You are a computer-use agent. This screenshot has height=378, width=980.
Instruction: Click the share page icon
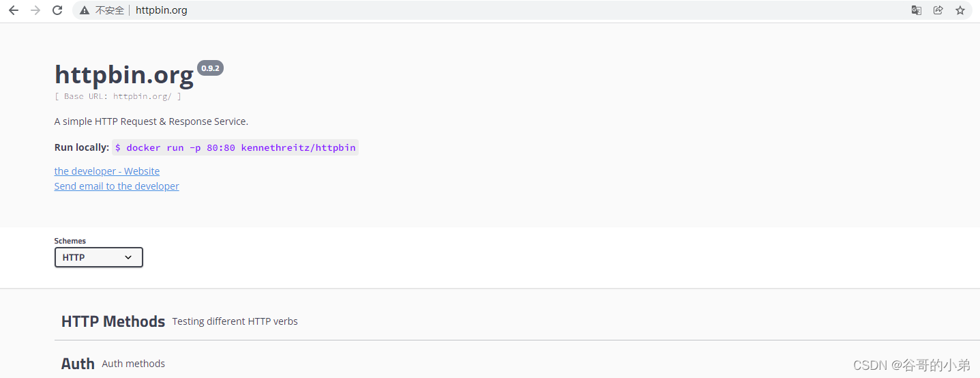click(x=938, y=10)
